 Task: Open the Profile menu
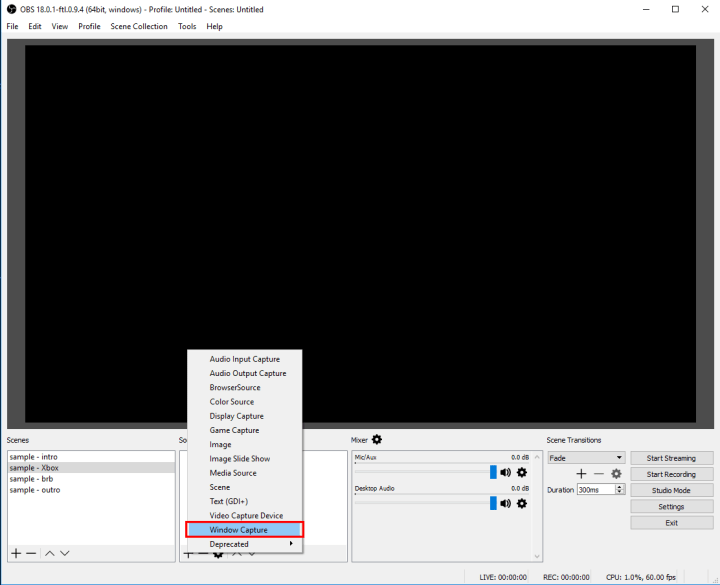pyautogui.click(x=89, y=26)
